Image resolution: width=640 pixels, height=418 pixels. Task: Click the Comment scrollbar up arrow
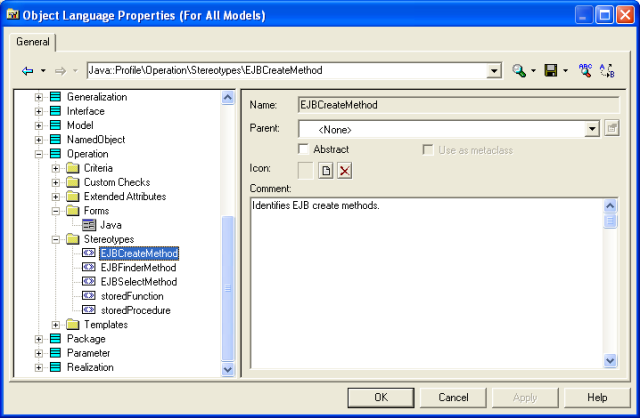[610, 205]
